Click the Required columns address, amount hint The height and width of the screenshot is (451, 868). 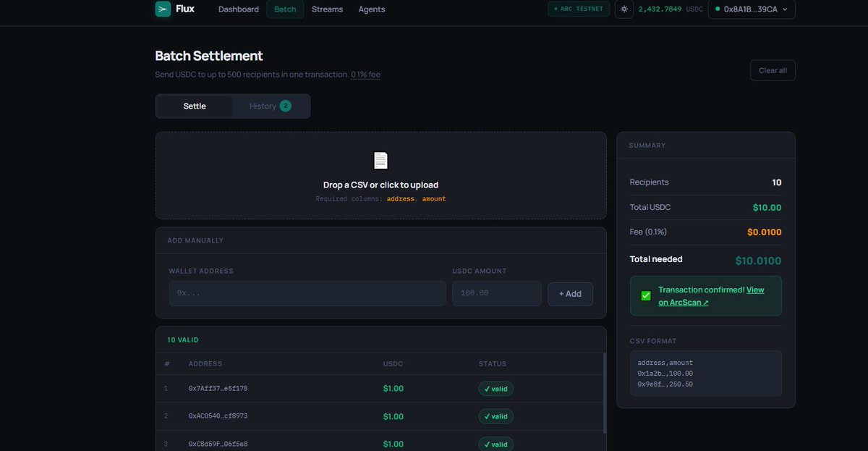[380, 198]
